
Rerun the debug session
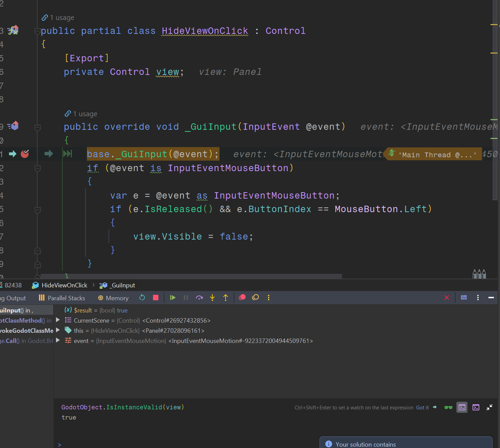coord(142,298)
